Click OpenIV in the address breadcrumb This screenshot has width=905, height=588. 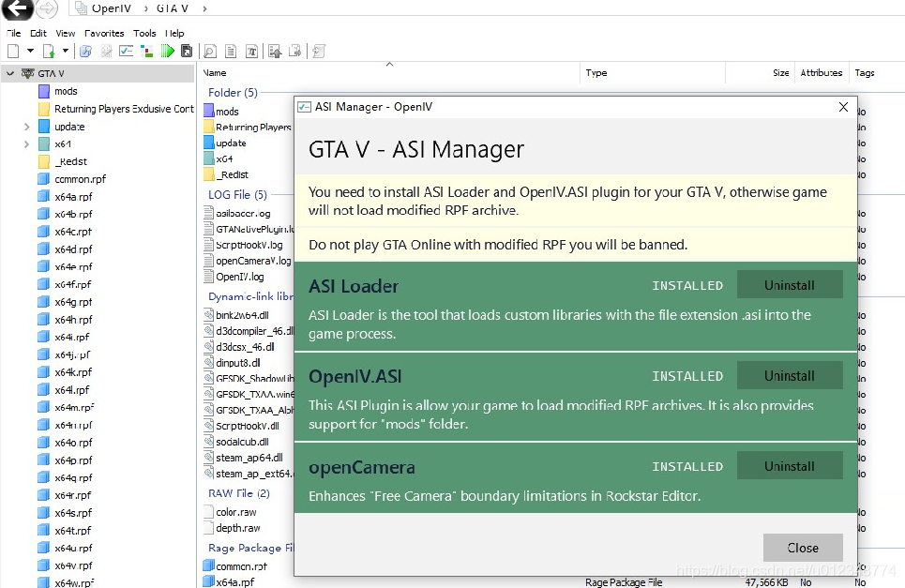tap(111, 8)
